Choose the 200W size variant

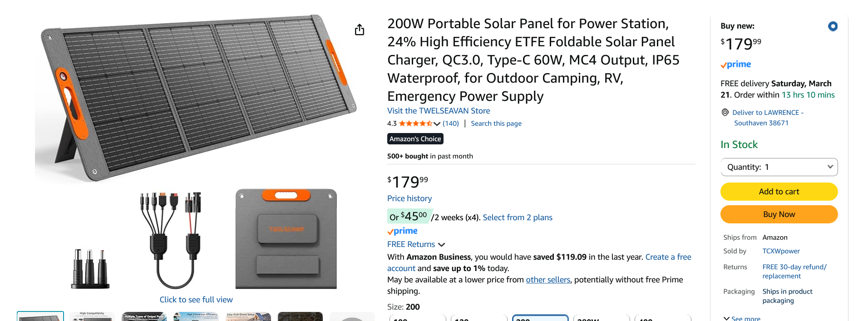[602, 319]
